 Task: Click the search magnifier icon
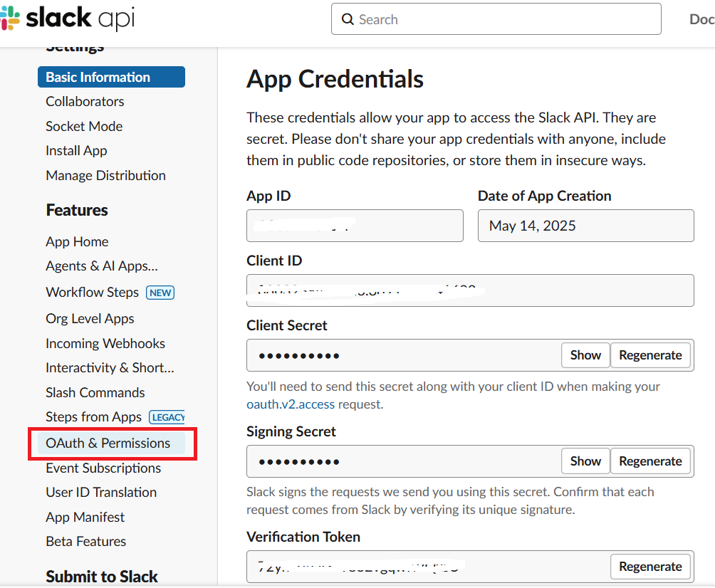click(x=348, y=19)
